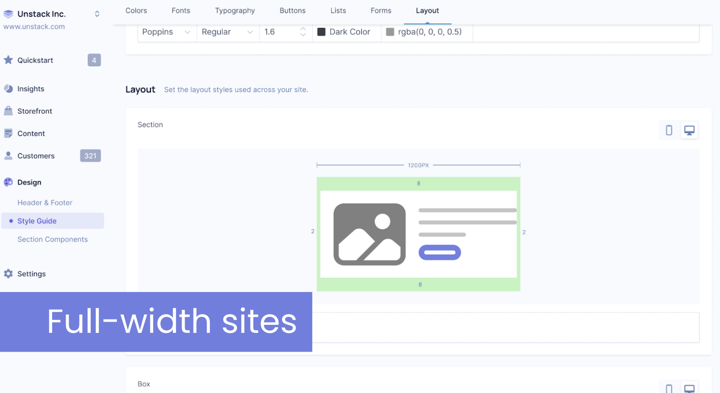Open Quickstart in the sidebar
The height and width of the screenshot is (393, 720).
coord(35,60)
